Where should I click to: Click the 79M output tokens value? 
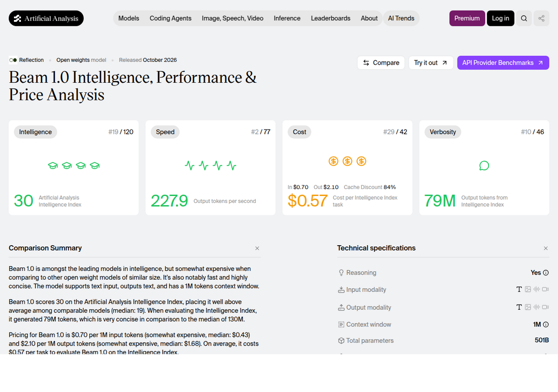coord(440,201)
